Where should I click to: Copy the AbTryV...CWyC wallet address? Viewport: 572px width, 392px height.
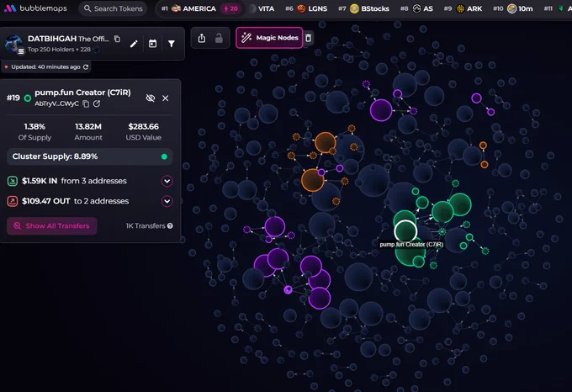86,104
